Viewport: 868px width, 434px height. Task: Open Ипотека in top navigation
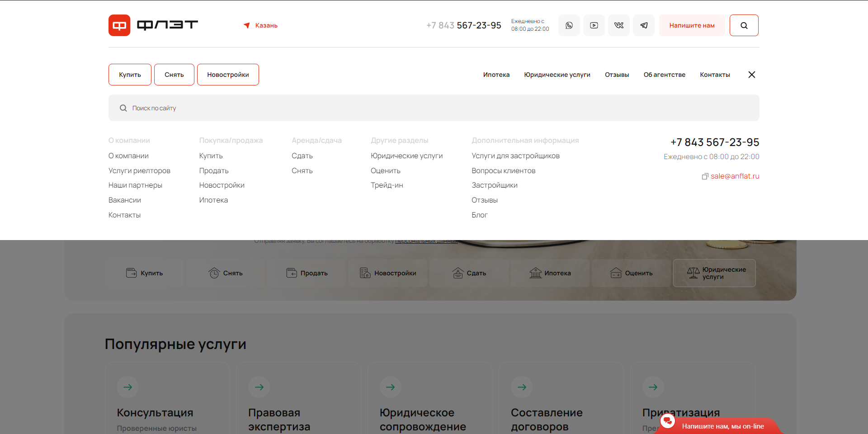coord(496,75)
